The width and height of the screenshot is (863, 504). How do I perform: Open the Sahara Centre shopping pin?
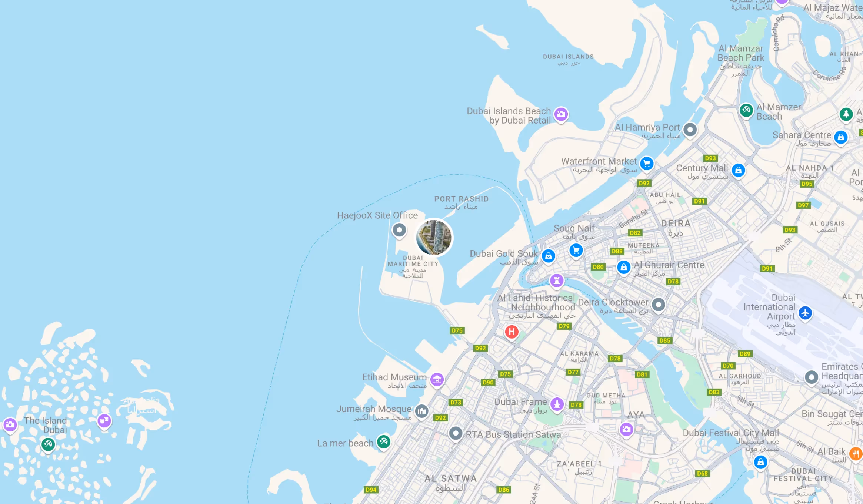[x=841, y=138]
